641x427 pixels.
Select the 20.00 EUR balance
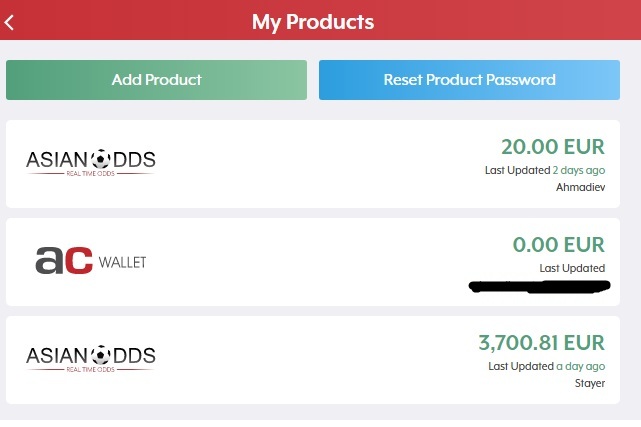[553, 147]
